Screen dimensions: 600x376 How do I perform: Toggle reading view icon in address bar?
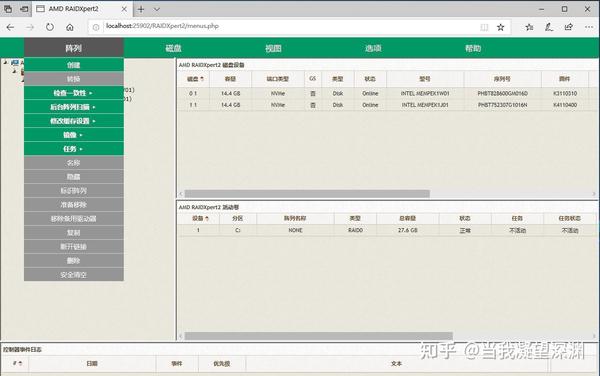[484, 27]
